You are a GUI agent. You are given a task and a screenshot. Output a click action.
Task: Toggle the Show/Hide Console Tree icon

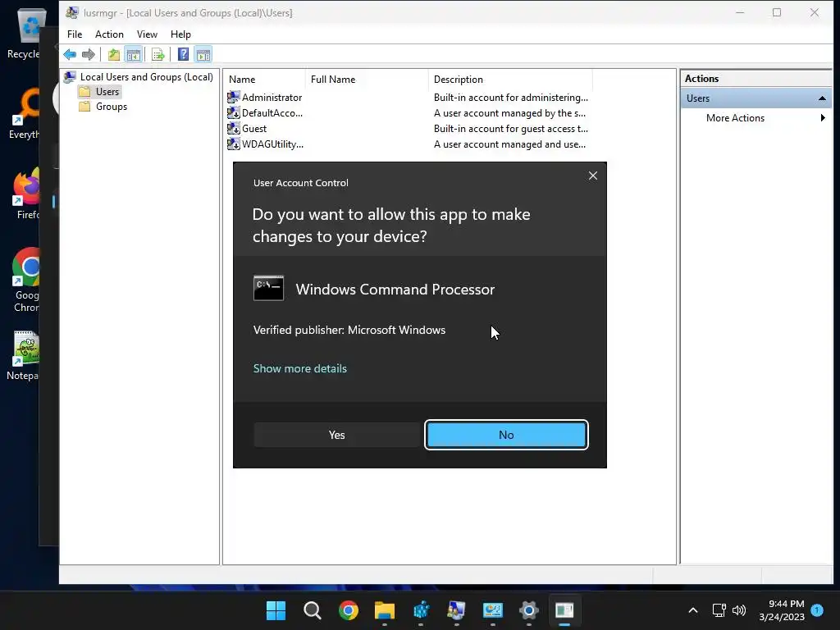(x=134, y=54)
